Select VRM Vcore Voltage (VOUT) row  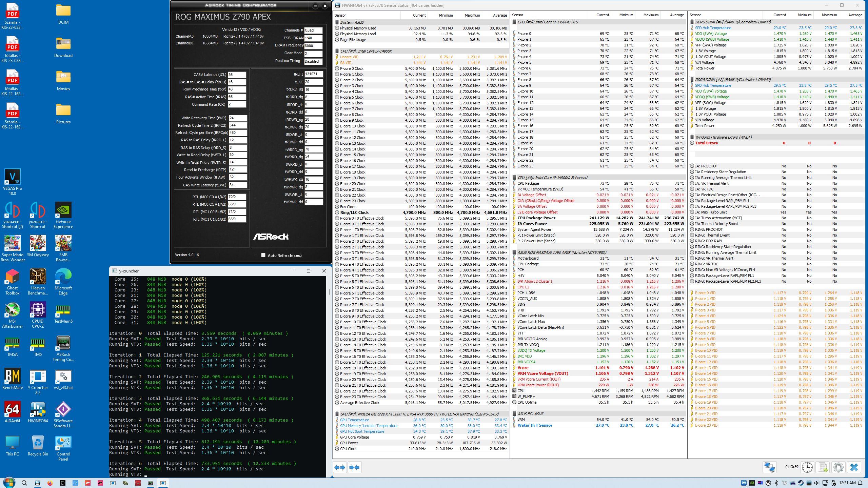click(x=598, y=373)
